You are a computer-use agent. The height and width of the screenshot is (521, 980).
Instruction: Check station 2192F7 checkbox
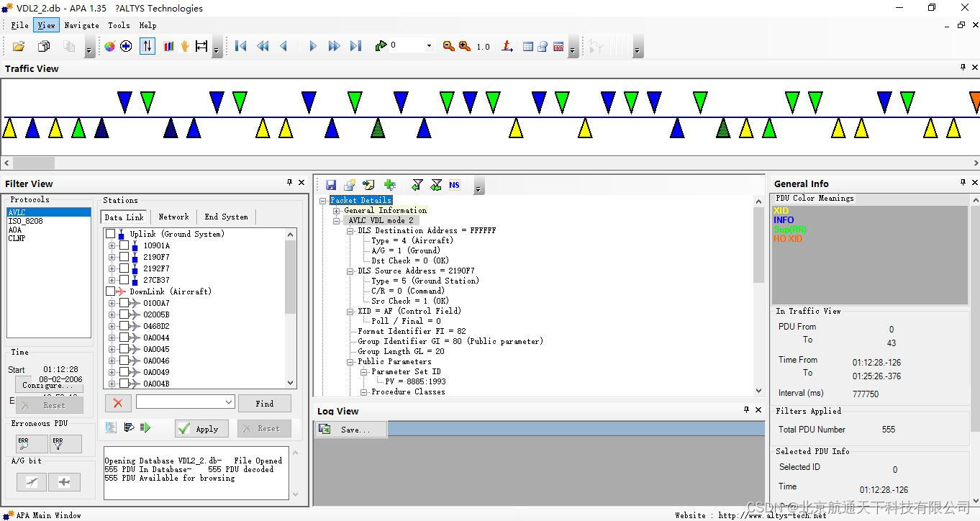pos(124,268)
